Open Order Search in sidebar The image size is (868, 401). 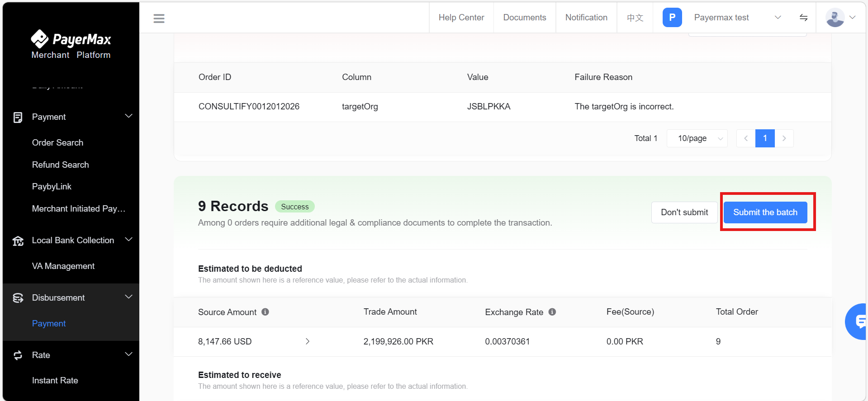(57, 142)
